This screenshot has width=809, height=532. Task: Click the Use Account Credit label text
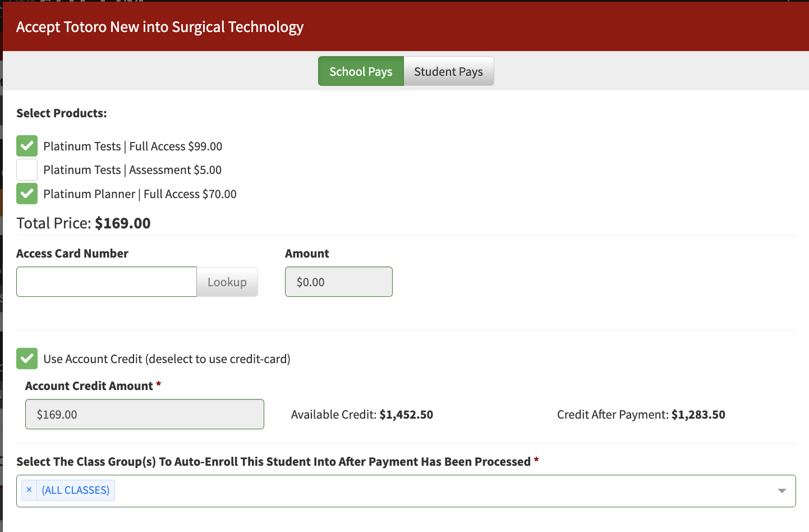point(167,359)
